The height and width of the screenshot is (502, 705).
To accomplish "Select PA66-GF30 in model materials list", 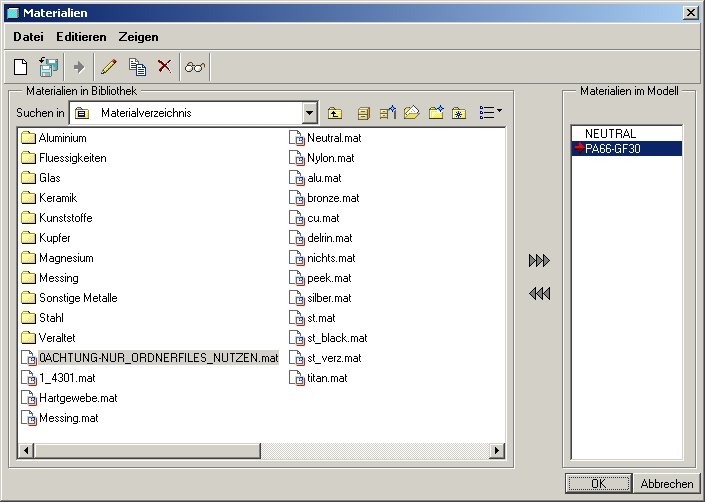I will click(x=626, y=149).
